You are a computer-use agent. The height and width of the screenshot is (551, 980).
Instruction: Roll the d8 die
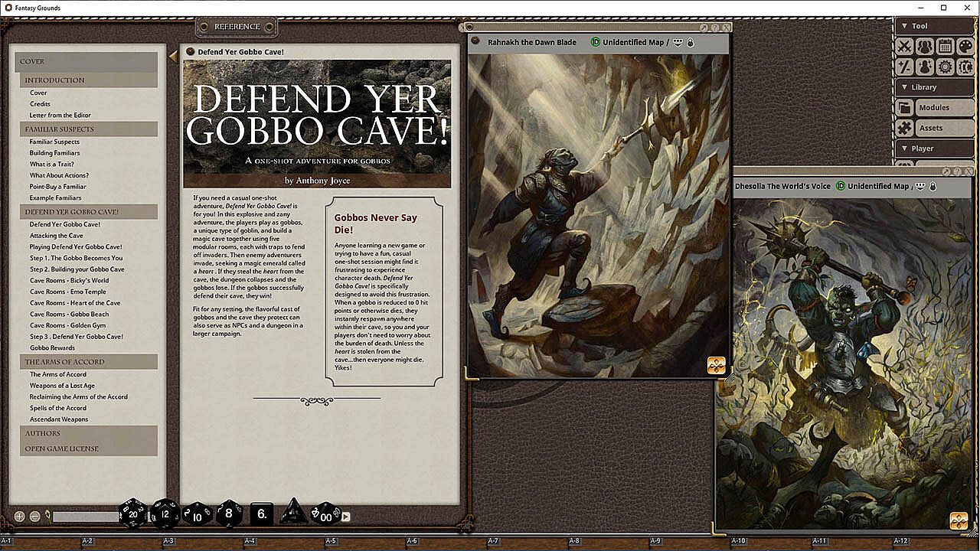pyautogui.click(x=229, y=514)
